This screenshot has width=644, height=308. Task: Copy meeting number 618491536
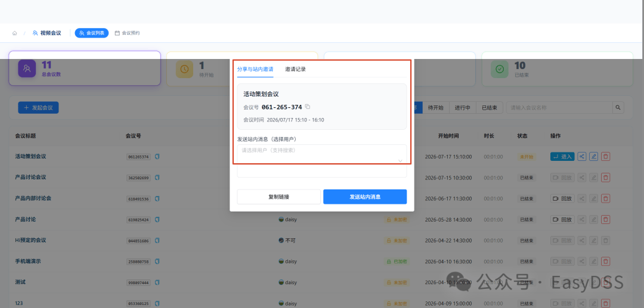coord(157,198)
